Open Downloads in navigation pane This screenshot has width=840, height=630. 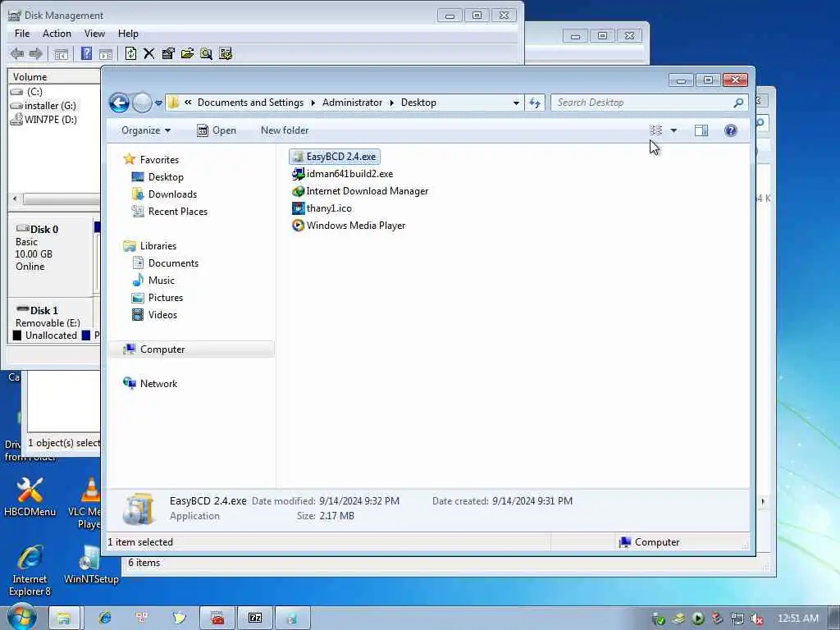click(x=164, y=194)
